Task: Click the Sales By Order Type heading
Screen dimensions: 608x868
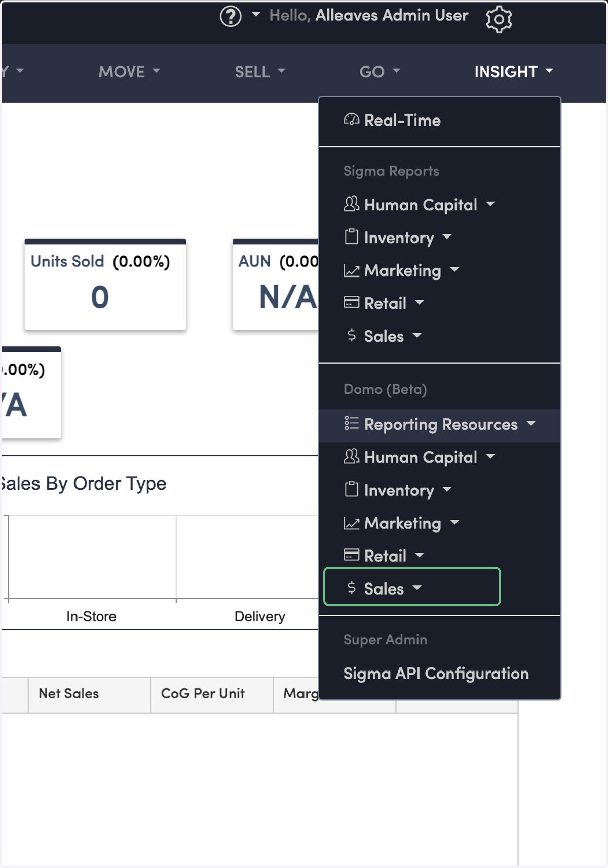Action: click(x=84, y=483)
